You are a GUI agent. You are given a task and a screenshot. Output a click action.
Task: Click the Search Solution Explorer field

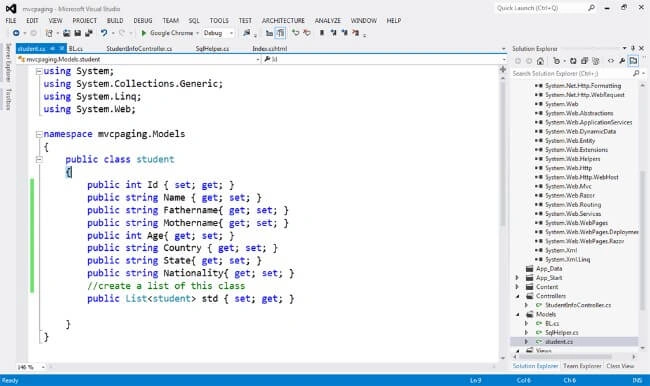click(572, 73)
